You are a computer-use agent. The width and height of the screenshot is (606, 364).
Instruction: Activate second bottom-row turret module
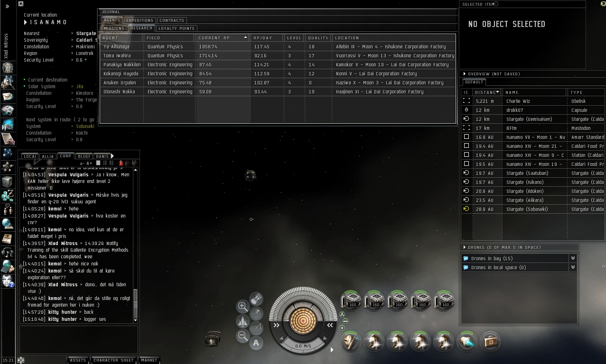pos(375,341)
